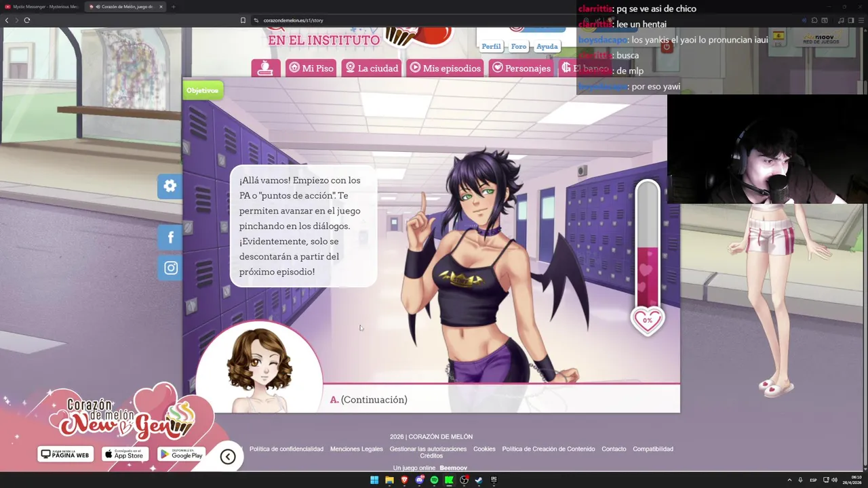The width and height of the screenshot is (868, 488).
Task: Open Política de confidencialidad link
Action: (x=286, y=449)
